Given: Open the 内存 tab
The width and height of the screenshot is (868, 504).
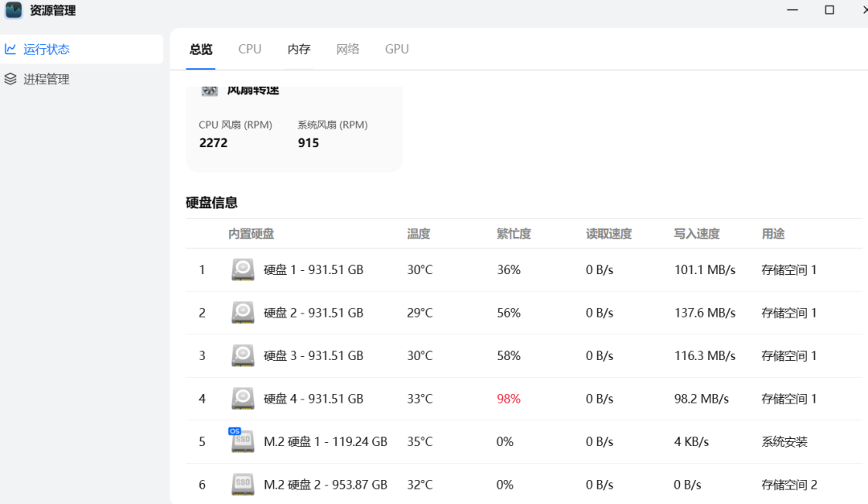Looking at the screenshot, I should (x=298, y=49).
